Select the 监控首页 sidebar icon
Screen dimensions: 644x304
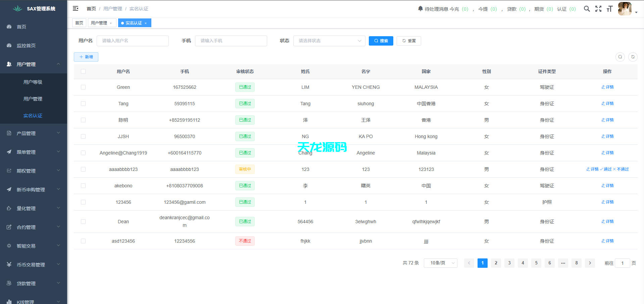pos(9,45)
